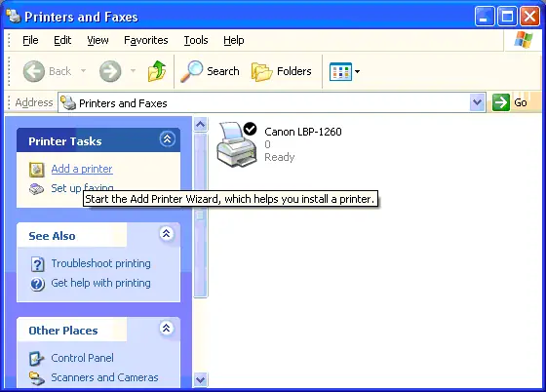Viewport: 546px width, 392px height.
Task: Toggle the Folders pane
Action: coord(282,71)
